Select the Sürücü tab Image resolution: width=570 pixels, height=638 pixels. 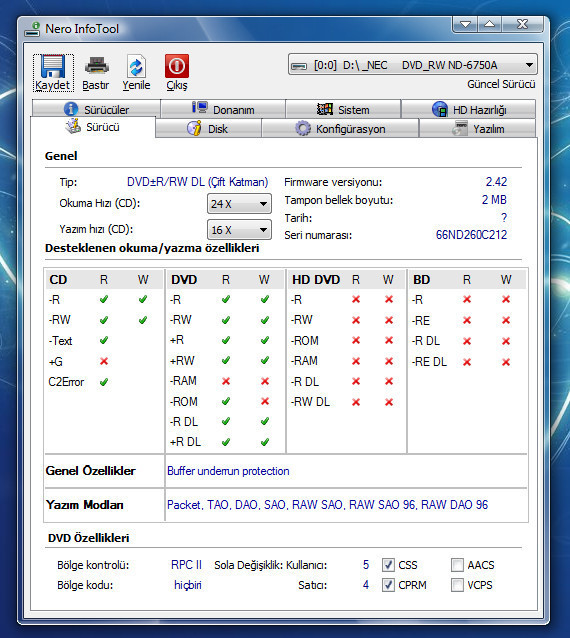(x=93, y=127)
